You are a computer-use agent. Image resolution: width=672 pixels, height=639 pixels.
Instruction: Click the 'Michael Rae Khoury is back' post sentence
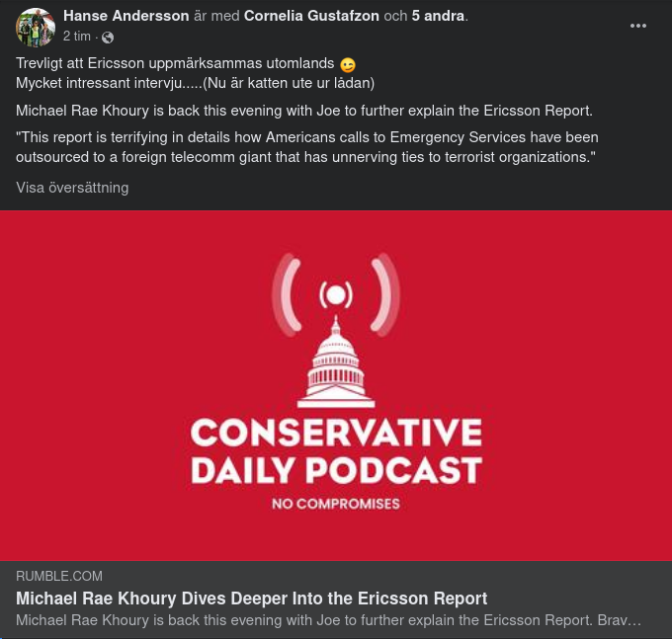[x=304, y=111]
